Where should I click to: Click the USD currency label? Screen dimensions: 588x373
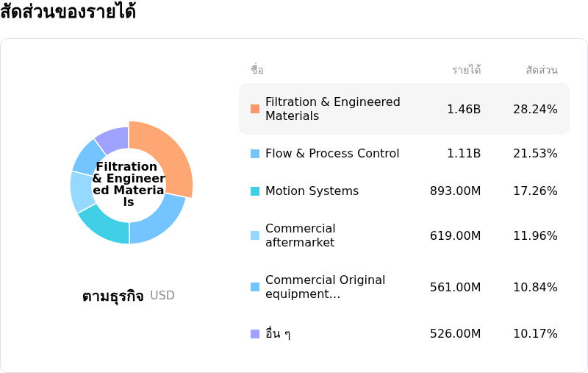coord(162,296)
